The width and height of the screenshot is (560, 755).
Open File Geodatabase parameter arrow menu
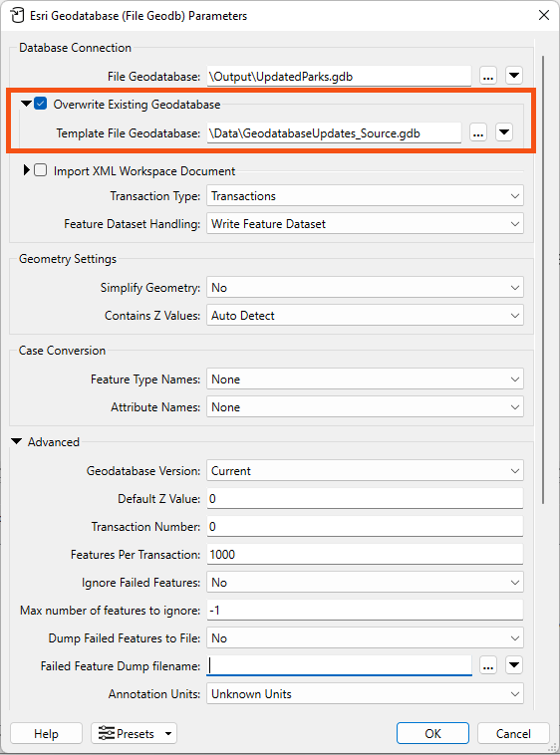pyautogui.click(x=514, y=76)
